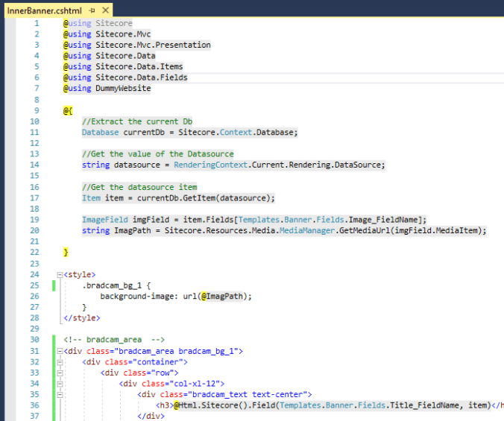Click line number 20 in the gutter
The image size is (504, 421).
click(x=34, y=231)
